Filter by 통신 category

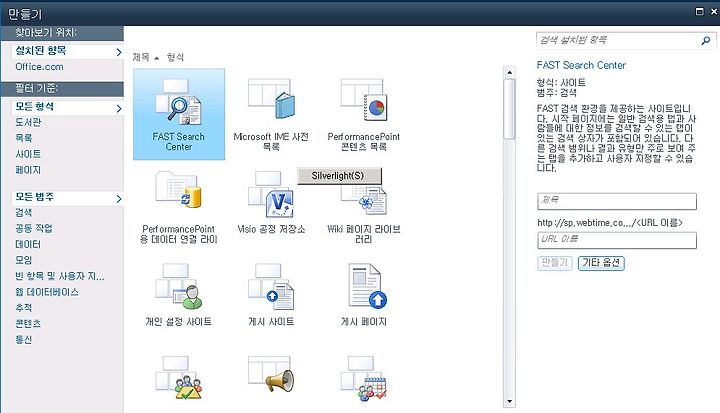[x=24, y=339]
